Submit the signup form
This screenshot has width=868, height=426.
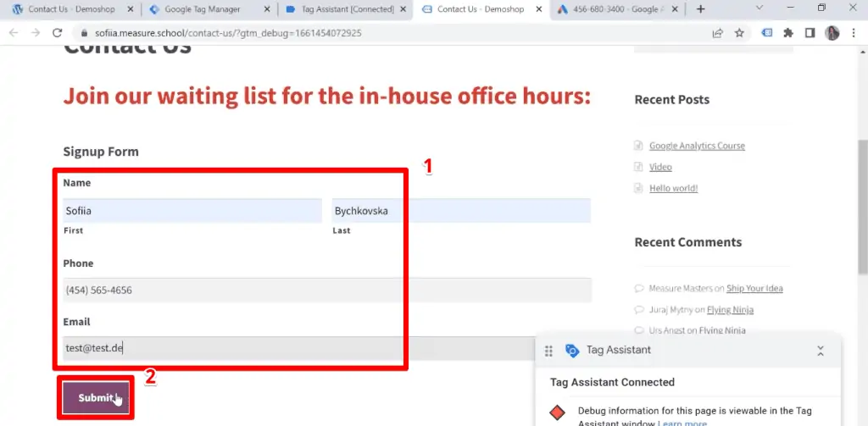tap(96, 398)
